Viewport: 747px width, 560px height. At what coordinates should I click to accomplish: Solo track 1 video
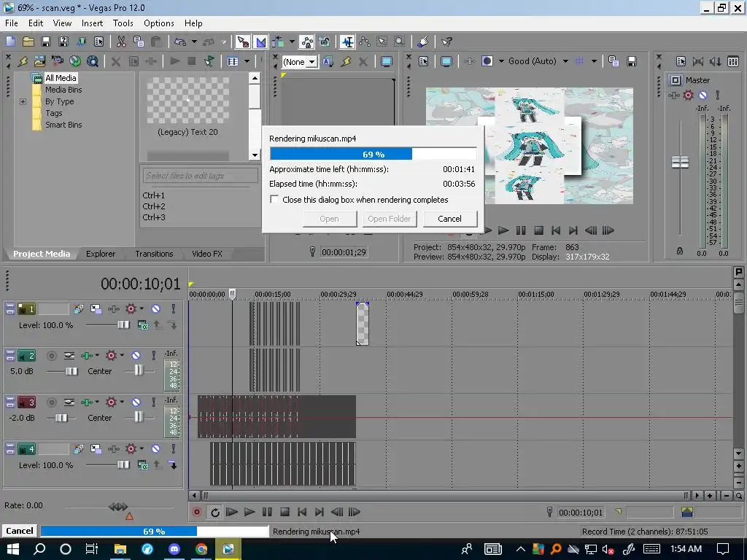tap(173, 308)
